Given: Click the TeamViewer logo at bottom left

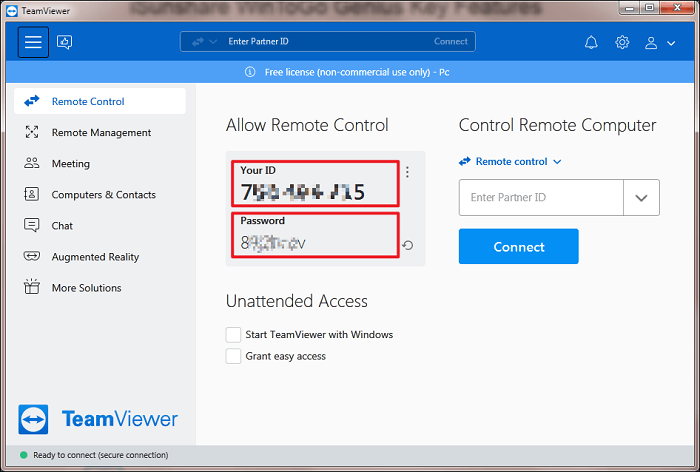Looking at the screenshot, I should (98, 419).
